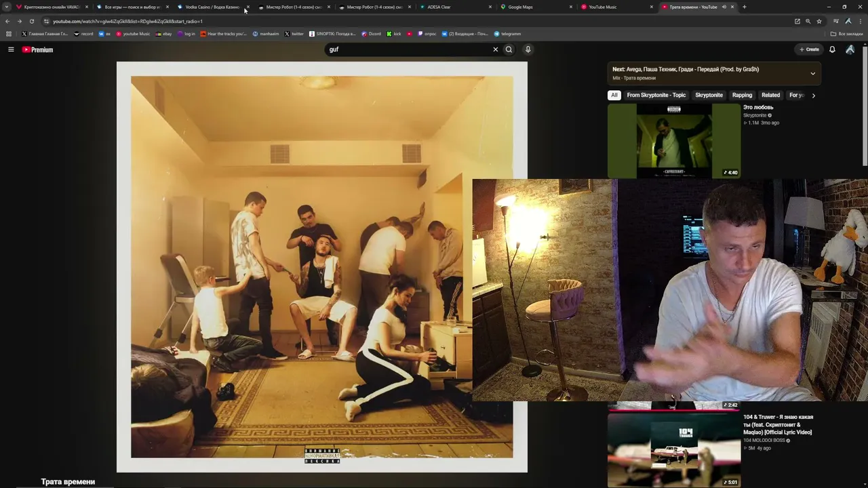
Task: Open browser media controls icon
Action: click(836, 21)
